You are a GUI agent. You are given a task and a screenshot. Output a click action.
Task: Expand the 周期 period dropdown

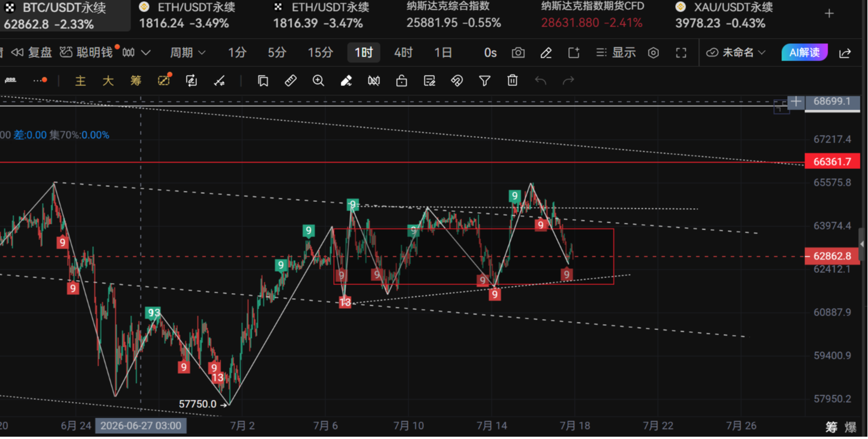188,53
